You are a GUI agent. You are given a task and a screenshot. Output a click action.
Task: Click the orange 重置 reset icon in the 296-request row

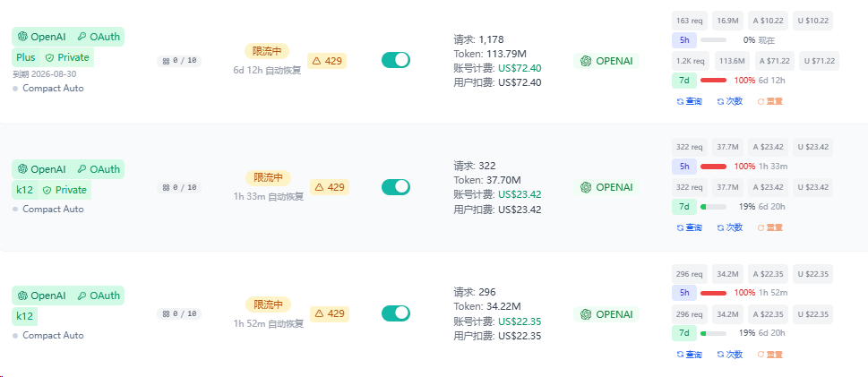click(x=761, y=355)
